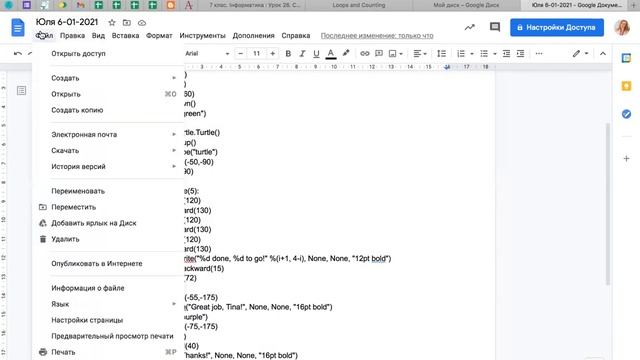The height and width of the screenshot is (360, 640).
Task: Switch to the Мой диск Google Диск tab
Action: click(x=466, y=5)
